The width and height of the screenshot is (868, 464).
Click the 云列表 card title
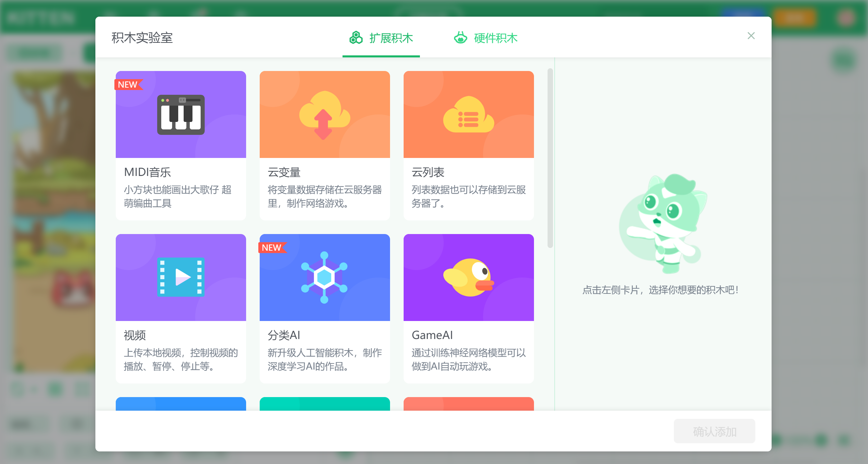tap(428, 172)
